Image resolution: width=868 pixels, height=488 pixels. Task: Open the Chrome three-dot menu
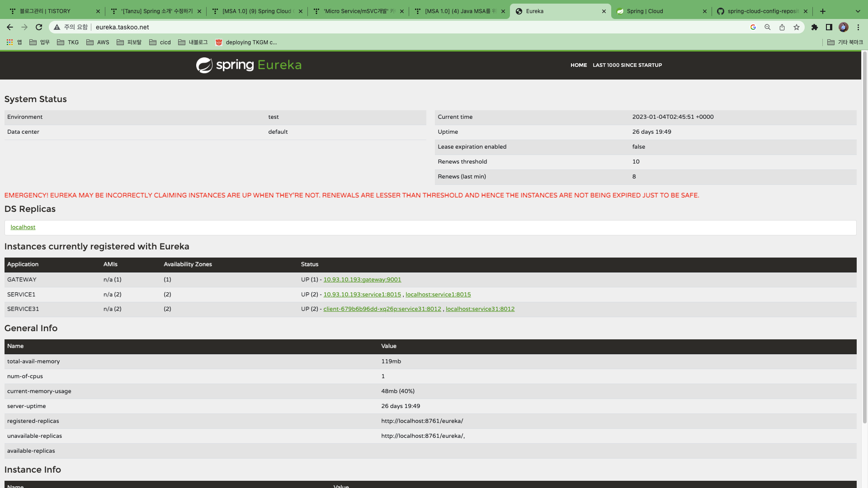coord(858,27)
